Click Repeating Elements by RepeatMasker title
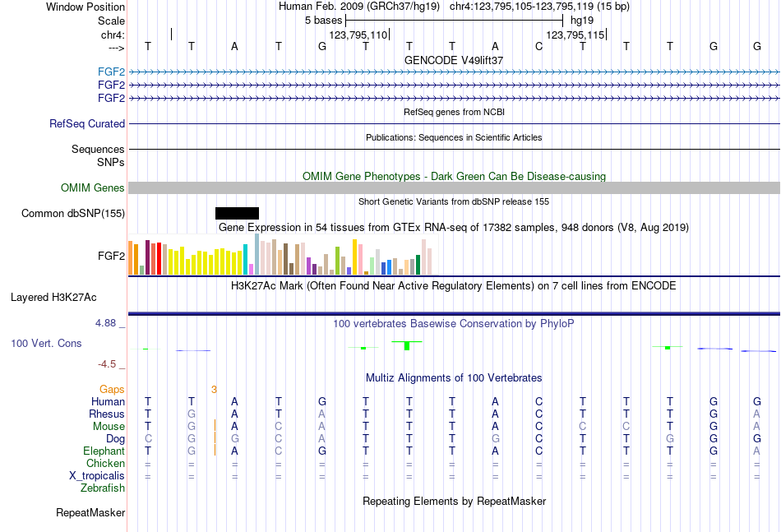Image resolution: width=781 pixels, height=532 pixels. click(x=454, y=501)
